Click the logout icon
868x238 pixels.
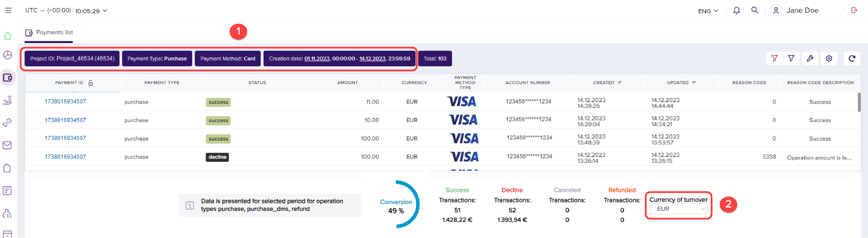[x=854, y=10]
